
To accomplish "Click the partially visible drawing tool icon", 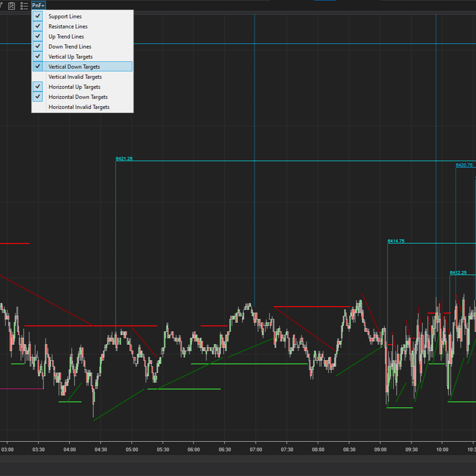I will pos(2,5).
